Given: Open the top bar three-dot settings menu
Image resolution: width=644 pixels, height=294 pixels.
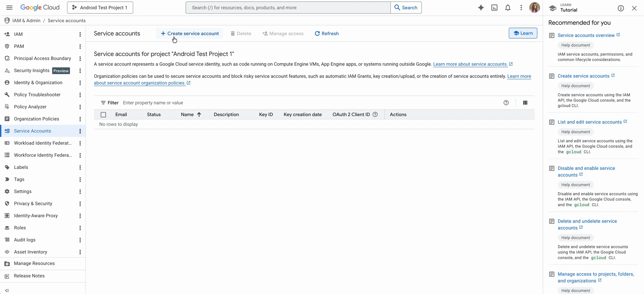Looking at the screenshot, I should pos(521,7).
